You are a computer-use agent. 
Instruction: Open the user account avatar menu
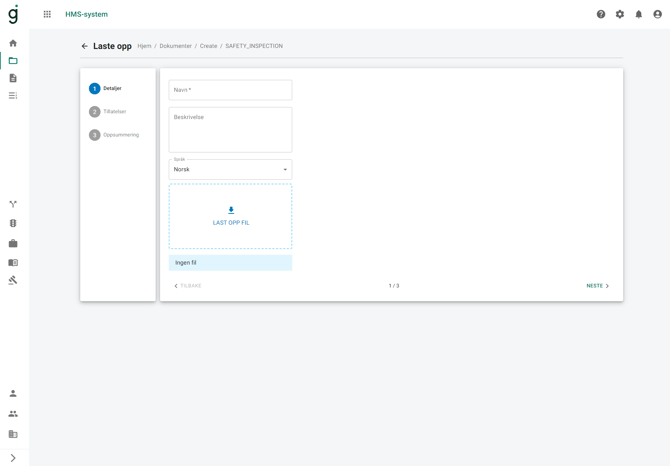657,14
